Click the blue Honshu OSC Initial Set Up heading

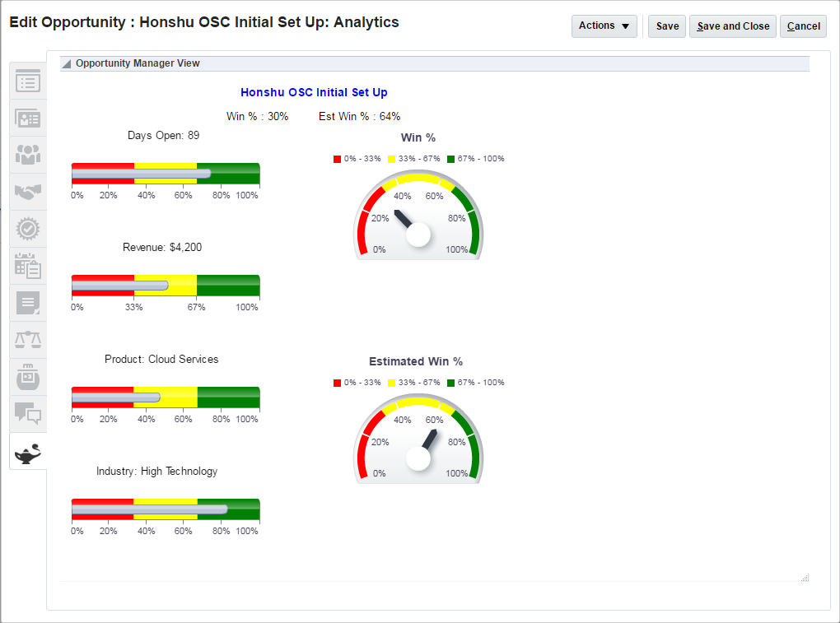tap(314, 92)
